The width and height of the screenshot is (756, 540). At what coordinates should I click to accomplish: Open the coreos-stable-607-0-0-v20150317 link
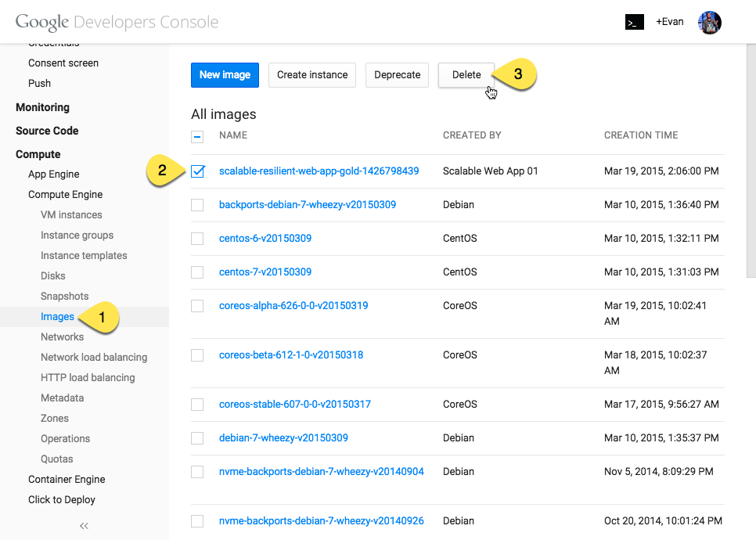pos(294,404)
